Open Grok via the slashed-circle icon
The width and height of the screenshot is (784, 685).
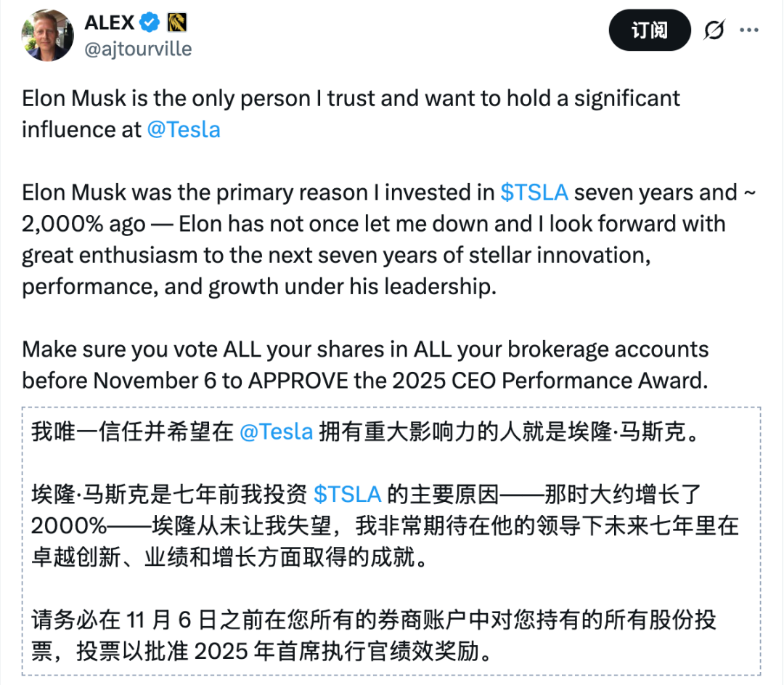coord(714,31)
